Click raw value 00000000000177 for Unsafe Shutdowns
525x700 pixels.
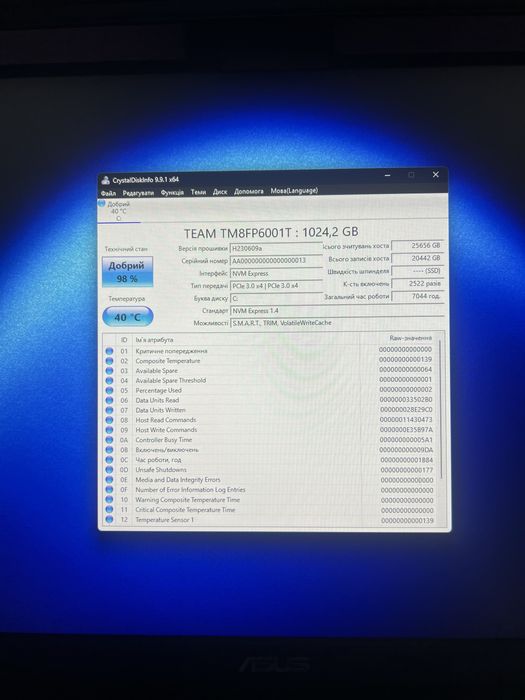(407, 470)
